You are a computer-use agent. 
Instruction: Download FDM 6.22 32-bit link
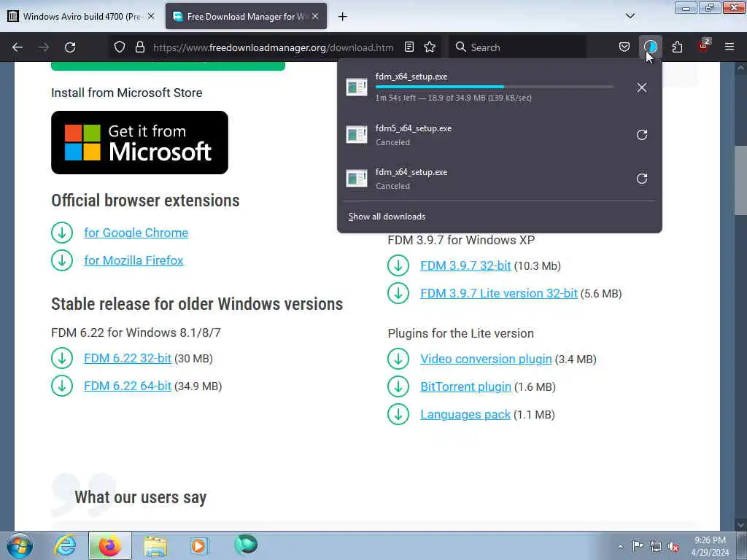point(128,359)
